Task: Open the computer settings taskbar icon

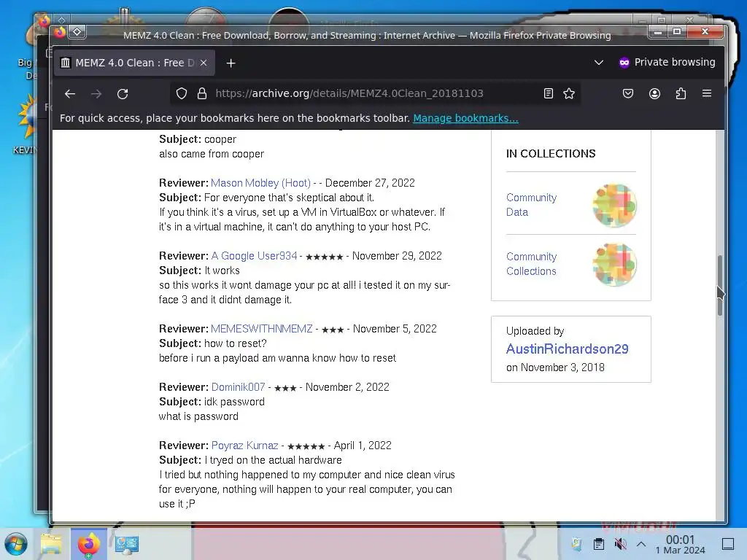Action: point(127,544)
